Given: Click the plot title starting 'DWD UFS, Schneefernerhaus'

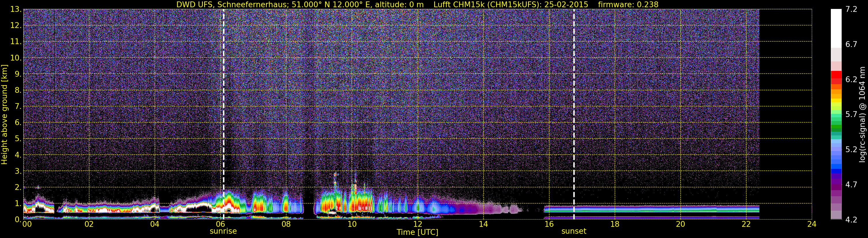Looking at the screenshot, I should (x=417, y=4).
